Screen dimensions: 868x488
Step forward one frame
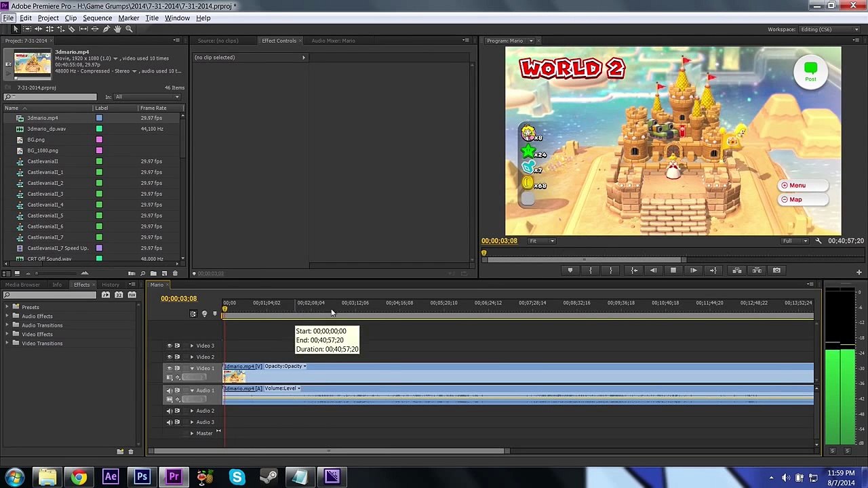coord(693,270)
